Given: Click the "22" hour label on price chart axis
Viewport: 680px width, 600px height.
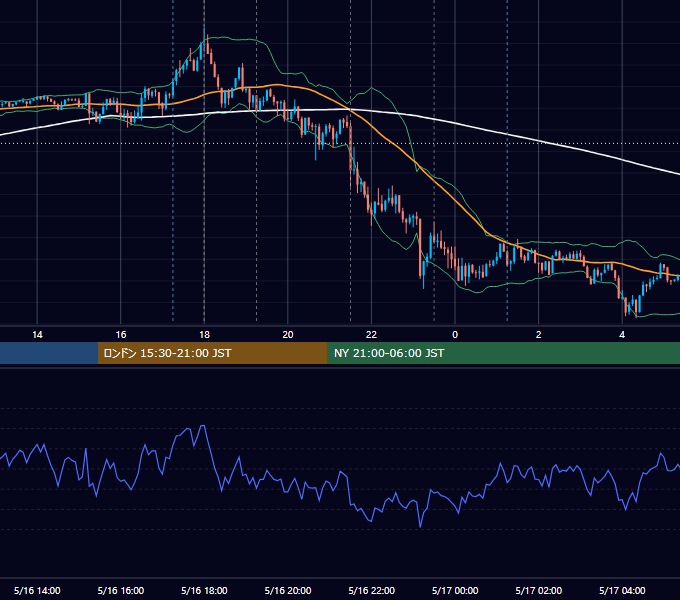Looking at the screenshot, I should click(x=371, y=335).
